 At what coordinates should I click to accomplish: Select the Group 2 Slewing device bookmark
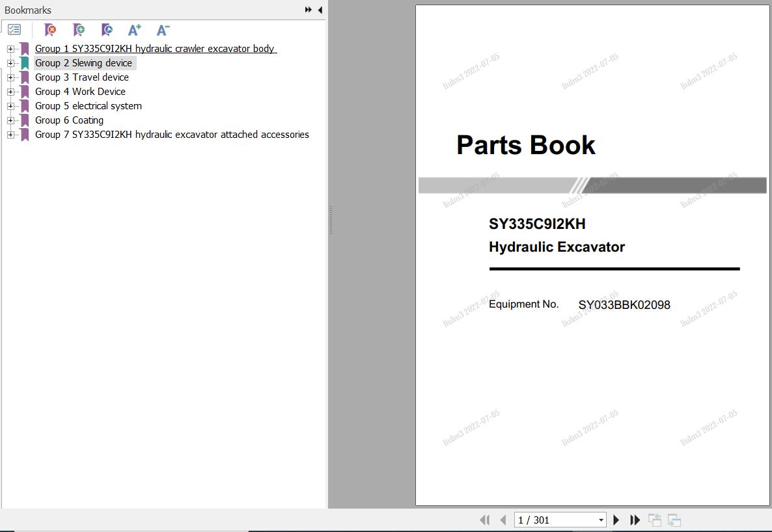coord(83,63)
